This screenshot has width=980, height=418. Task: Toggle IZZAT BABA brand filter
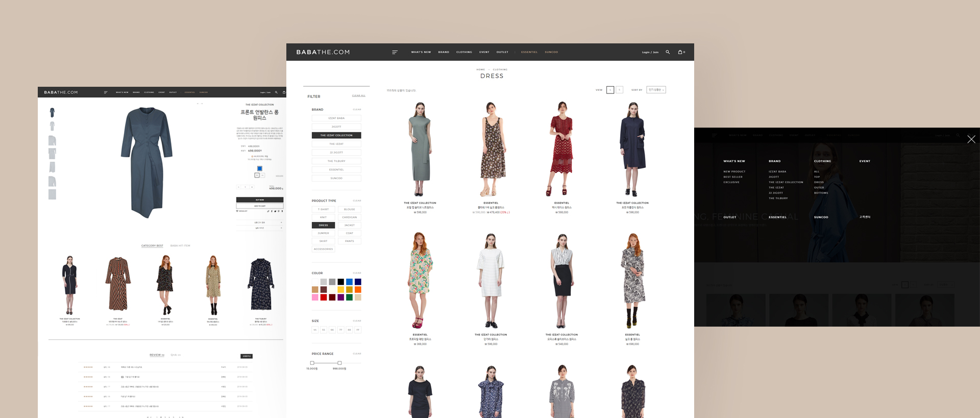click(x=336, y=118)
